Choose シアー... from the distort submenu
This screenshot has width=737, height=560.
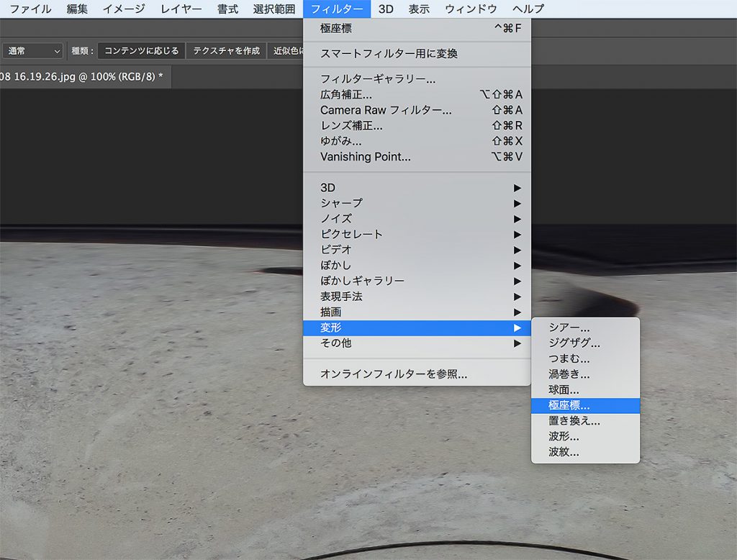tap(569, 328)
